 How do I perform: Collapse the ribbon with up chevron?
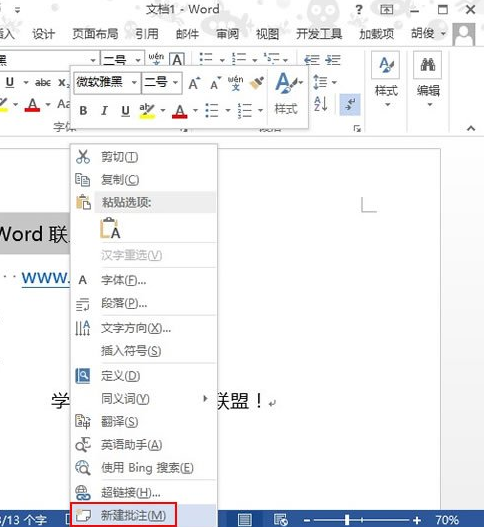[x=471, y=128]
